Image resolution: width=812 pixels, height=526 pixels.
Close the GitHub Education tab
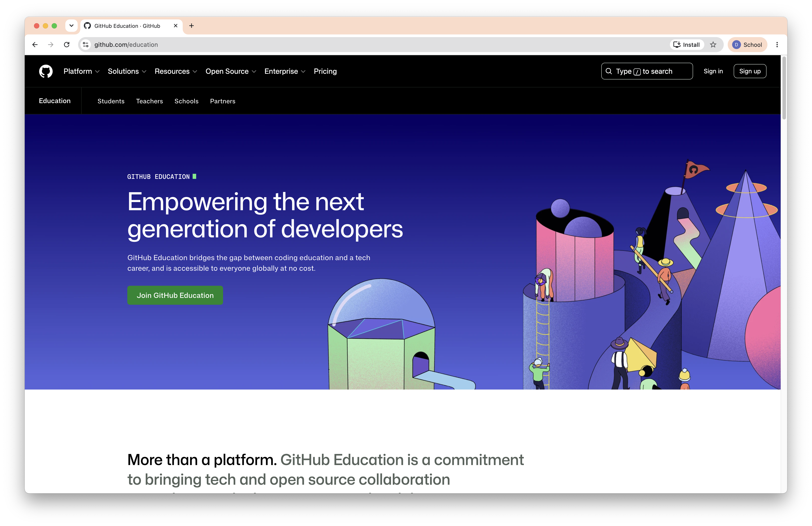coord(176,26)
